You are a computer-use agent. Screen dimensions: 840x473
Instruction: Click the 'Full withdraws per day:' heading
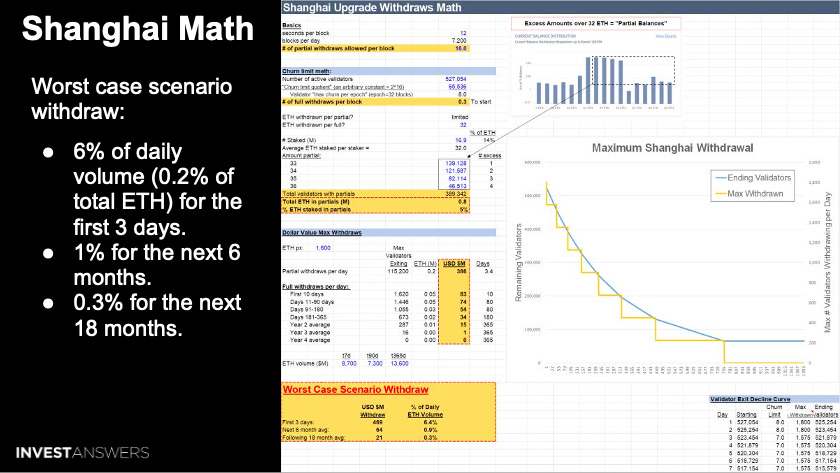coord(316,287)
